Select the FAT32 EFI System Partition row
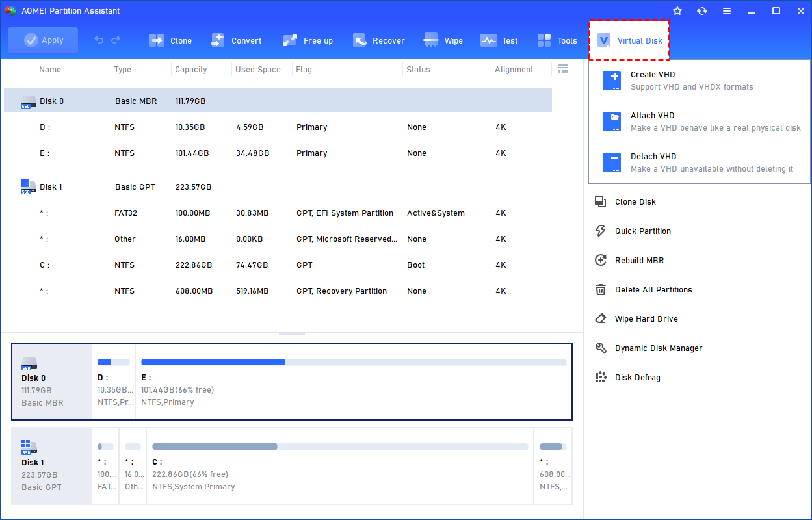The height and width of the screenshot is (520, 812). click(278, 213)
